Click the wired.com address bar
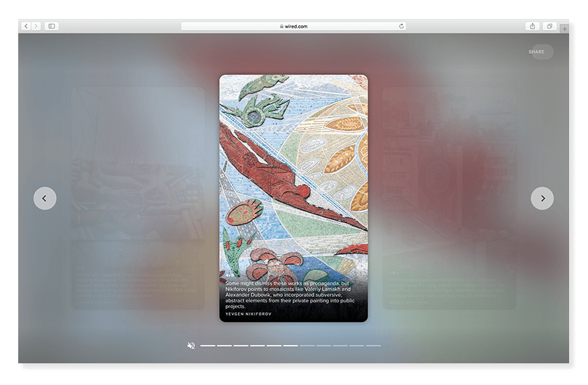588x385 pixels. [x=293, y=26]
